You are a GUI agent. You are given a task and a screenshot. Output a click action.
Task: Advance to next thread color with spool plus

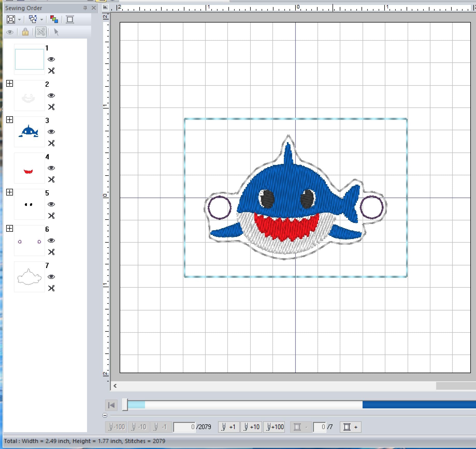click(x=350, y=427)
